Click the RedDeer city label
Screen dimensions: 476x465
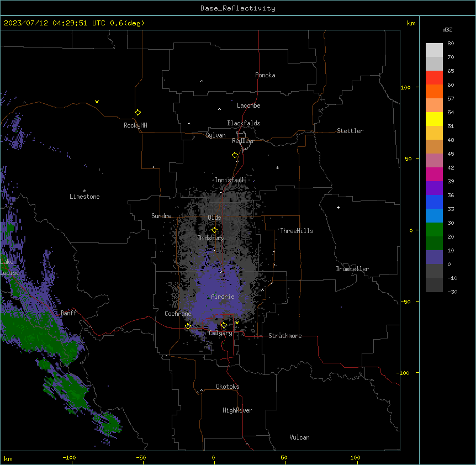[243, 141]
